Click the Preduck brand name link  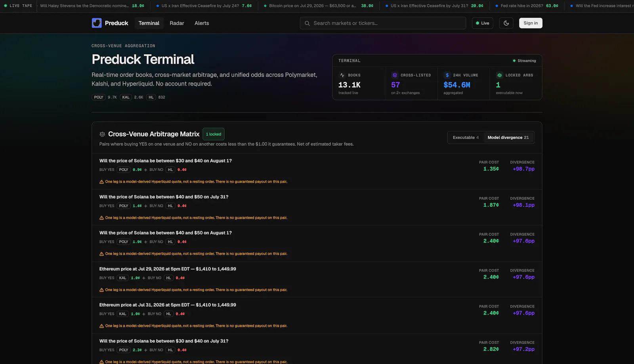116,23
